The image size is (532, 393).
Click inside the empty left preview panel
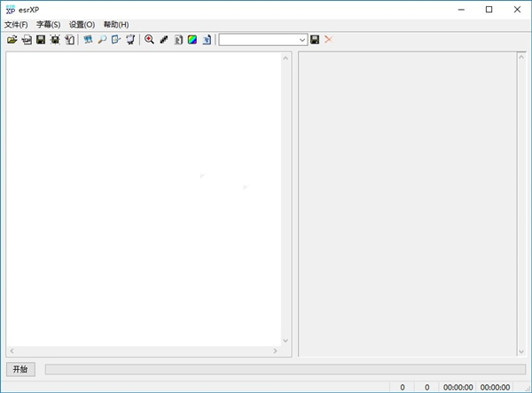tap(142, 195)
